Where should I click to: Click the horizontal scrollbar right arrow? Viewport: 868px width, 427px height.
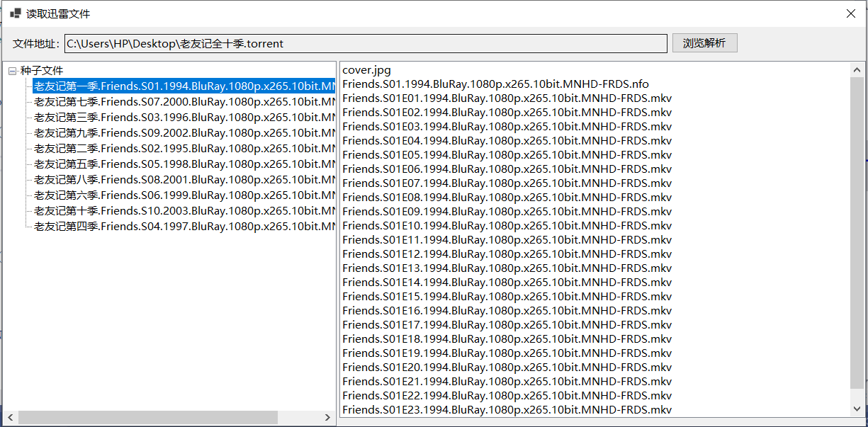327,418
